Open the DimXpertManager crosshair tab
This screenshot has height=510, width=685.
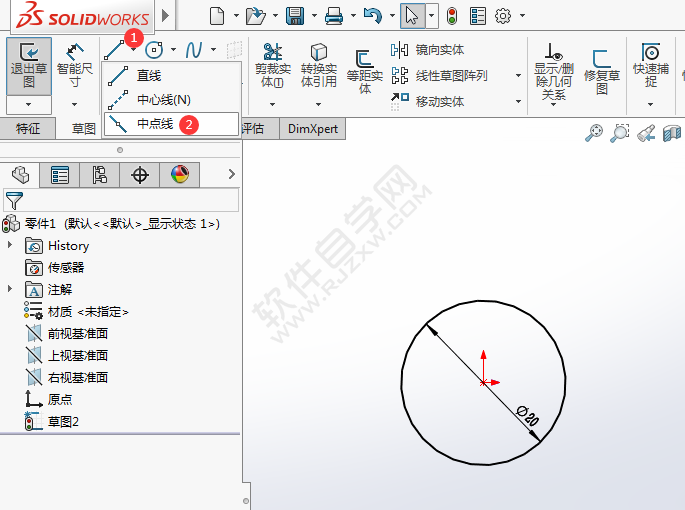point(140,175)
